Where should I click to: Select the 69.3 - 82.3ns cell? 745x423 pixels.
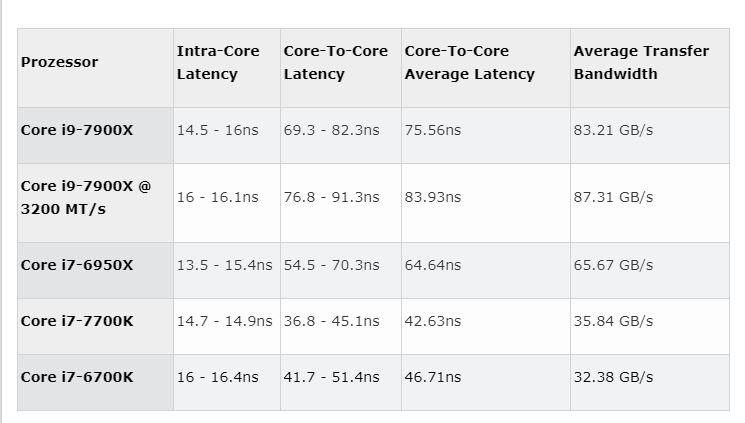click(341, 135)
